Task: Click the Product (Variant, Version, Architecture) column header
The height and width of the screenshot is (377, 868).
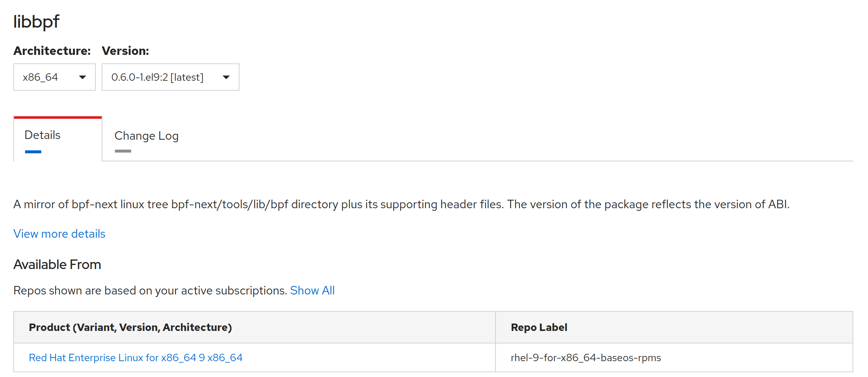Action: (130, 327)
